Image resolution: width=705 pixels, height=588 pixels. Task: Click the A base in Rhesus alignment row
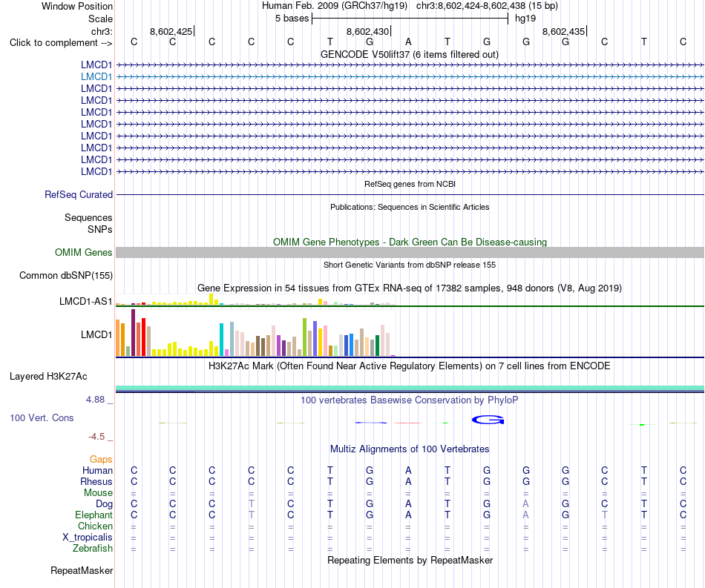[408, 481]
